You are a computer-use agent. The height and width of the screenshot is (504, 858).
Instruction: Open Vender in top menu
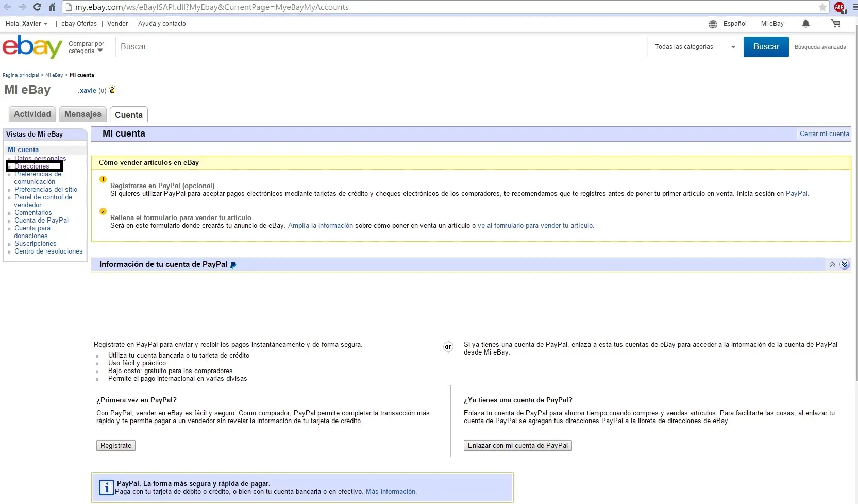(x=117, y=24)
